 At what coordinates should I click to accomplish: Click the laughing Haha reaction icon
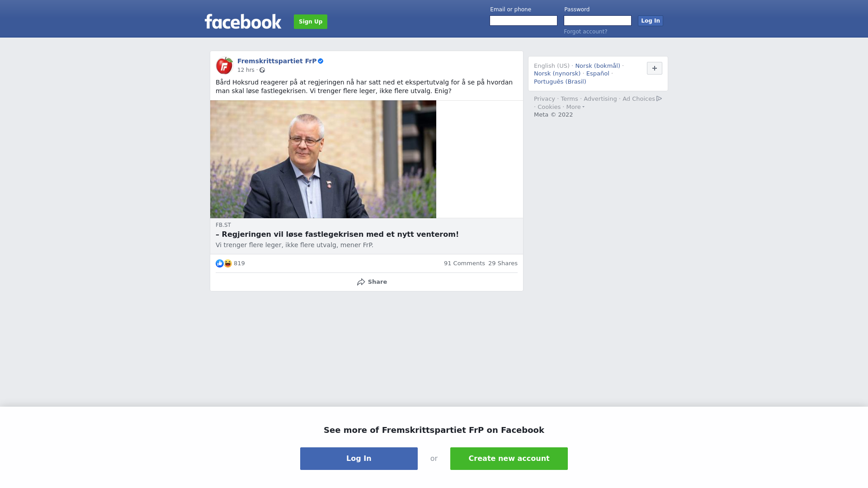(228, 263)
